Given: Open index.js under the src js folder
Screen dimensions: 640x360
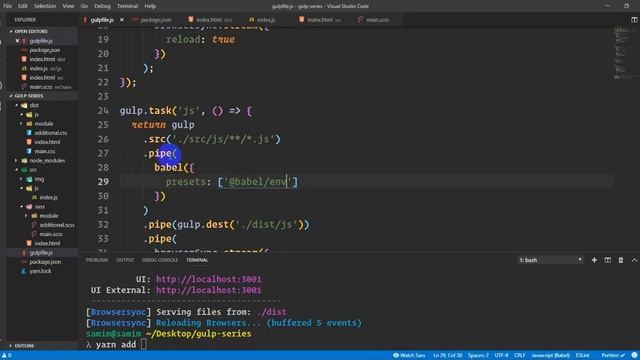Looking at the screenshot, I should pyautogui.click(x=49, y=198).
